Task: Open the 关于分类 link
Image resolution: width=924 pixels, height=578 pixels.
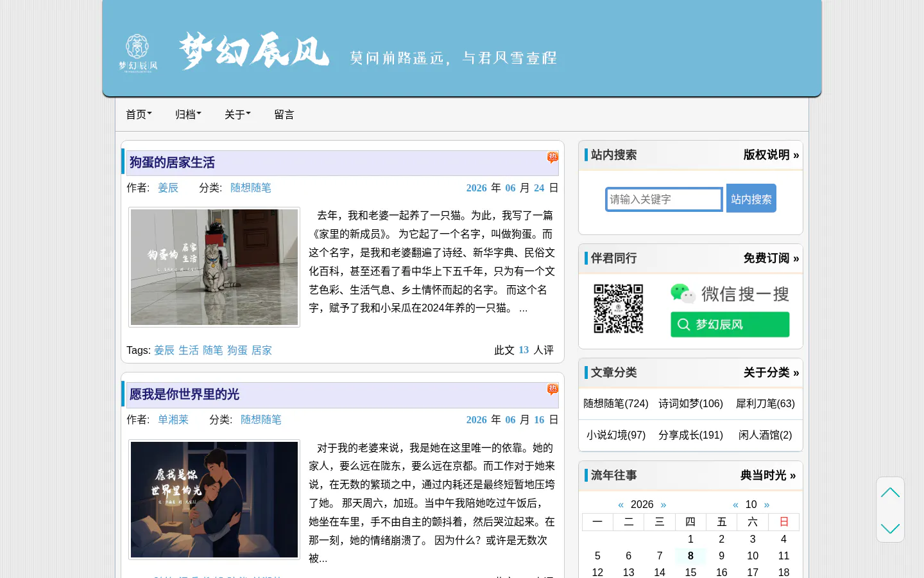Action: tap(771, 372)
